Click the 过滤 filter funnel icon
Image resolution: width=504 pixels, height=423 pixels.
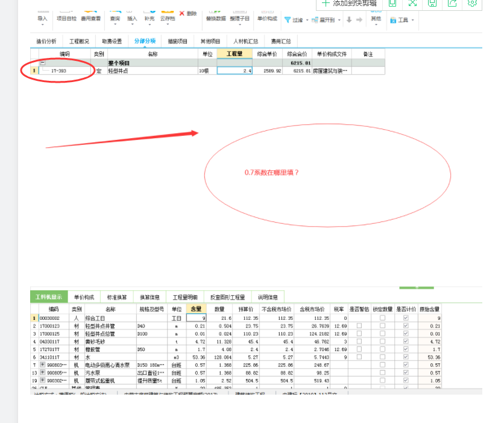[288, 20]
